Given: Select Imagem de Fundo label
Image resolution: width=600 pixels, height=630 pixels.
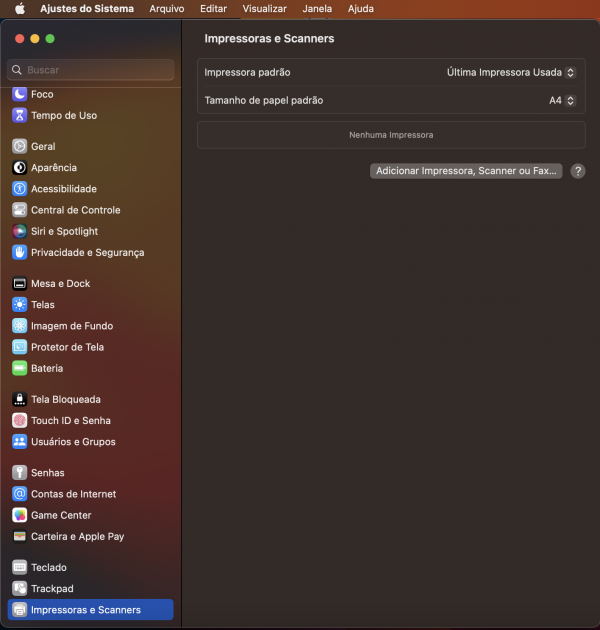Looking at the screenshot, I should click(x=72, y=326).
